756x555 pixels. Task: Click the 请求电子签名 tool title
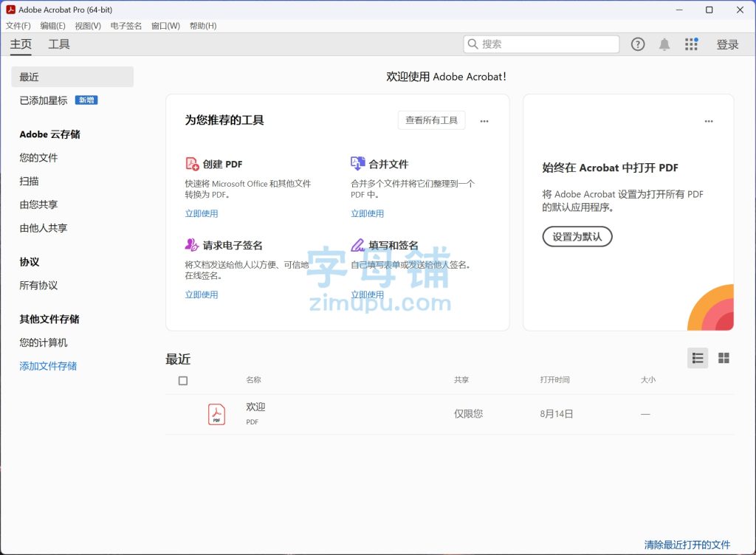[x=233, y=245]
